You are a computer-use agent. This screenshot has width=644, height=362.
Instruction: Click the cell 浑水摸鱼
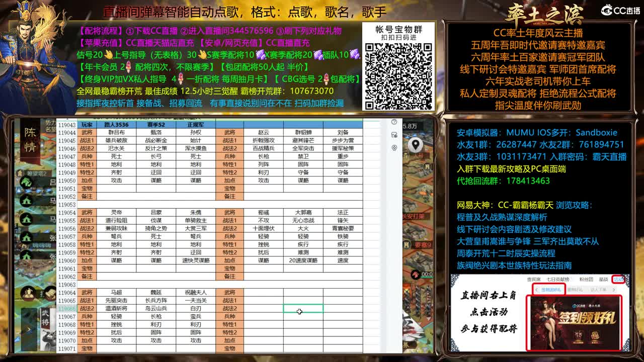click(x=196, y=148)
